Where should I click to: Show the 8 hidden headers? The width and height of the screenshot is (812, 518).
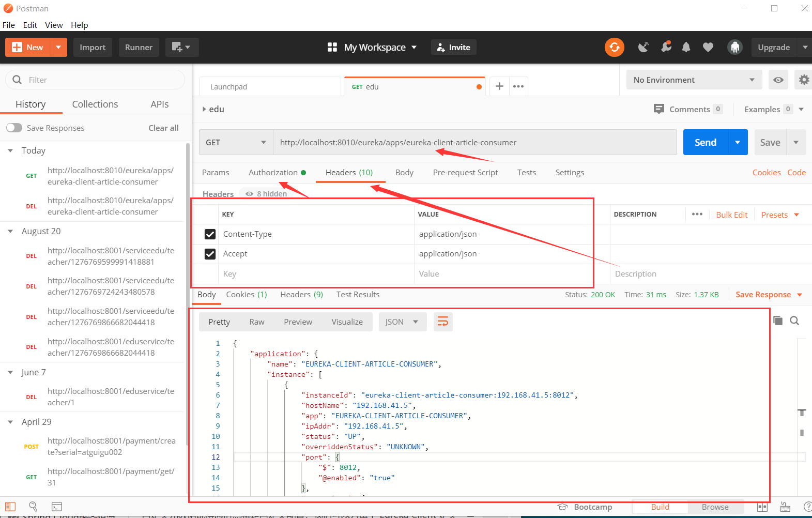266,194
